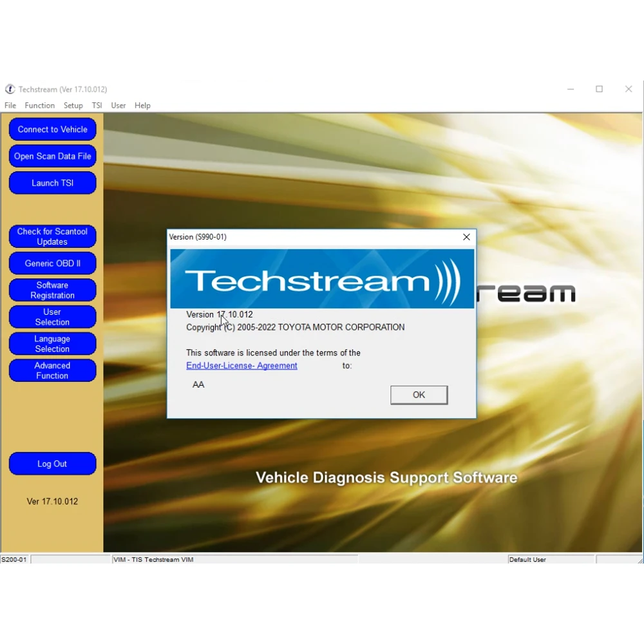Click the Log Out button
Screen dimensions: 644x644
pyautogui.click(x=53, y=464)
